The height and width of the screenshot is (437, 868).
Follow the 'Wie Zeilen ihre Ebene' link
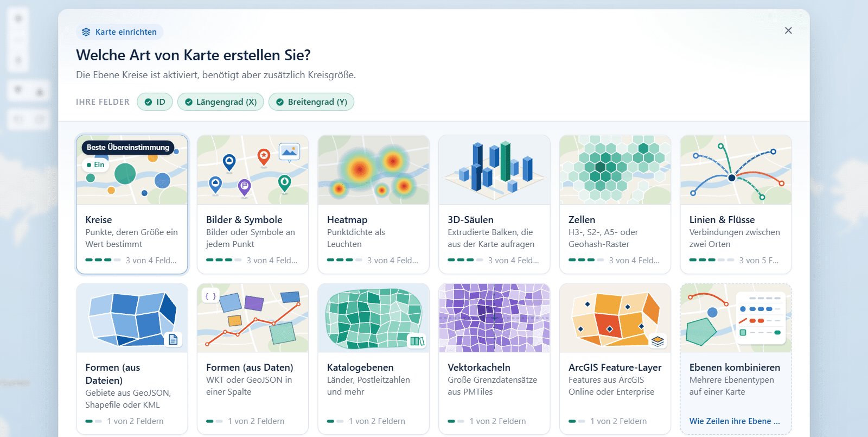coord(735,421)
